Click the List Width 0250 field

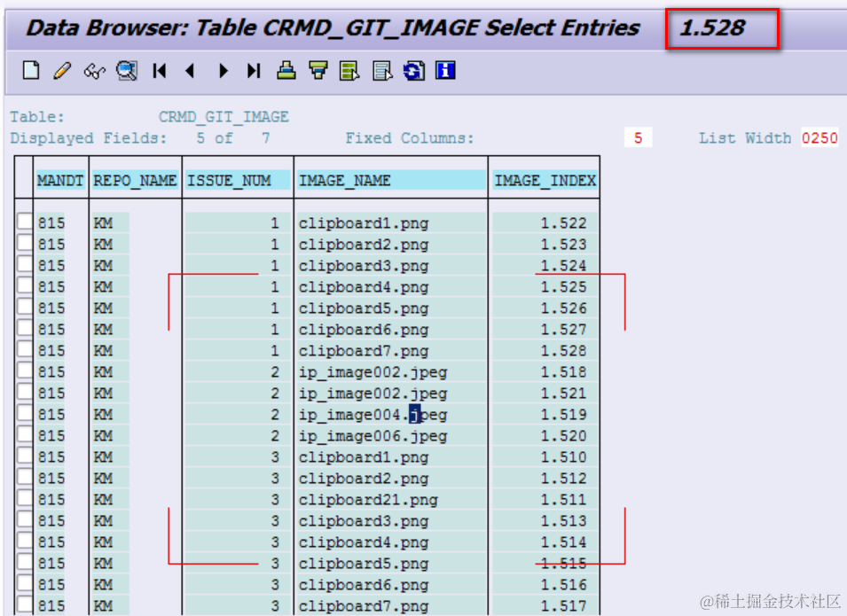point(820,137)
